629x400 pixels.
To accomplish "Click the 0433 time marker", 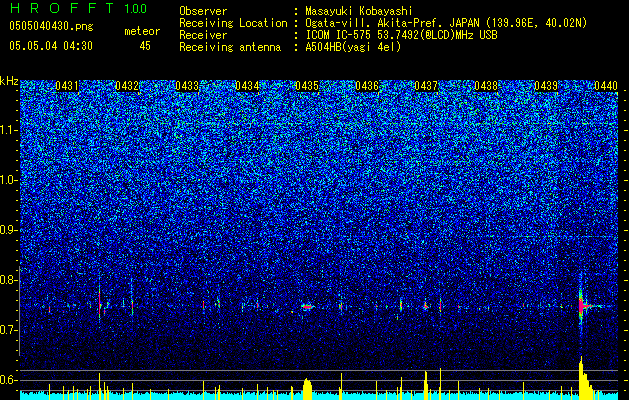I will pyautogui.click(x=187, y=86).
